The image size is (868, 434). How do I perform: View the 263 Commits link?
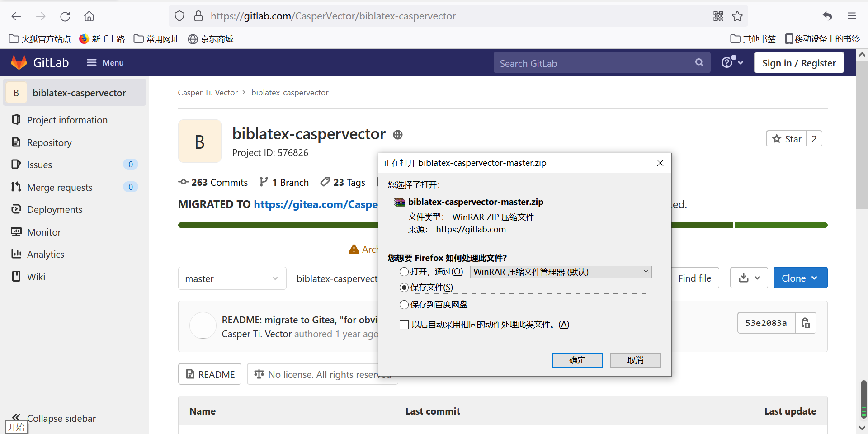pos(213,182)
